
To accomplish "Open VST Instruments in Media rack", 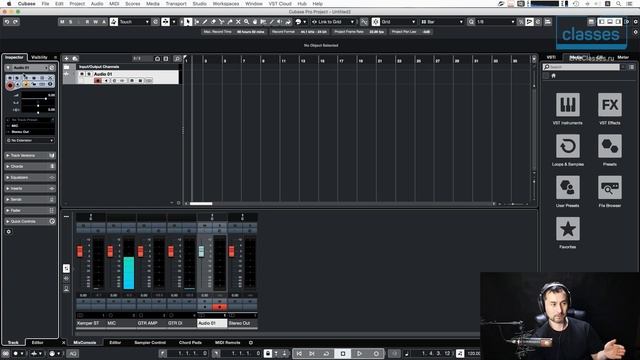I will (x=568, y=105).
